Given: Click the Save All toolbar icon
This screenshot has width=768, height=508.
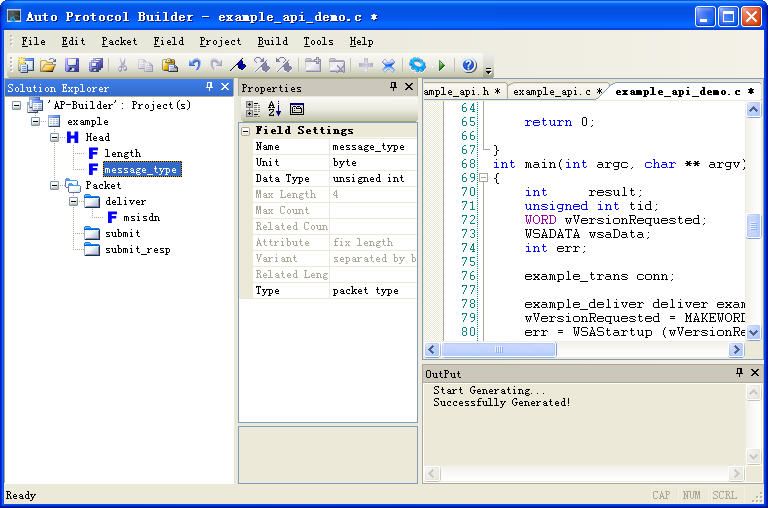Looking at the screenshot, I should (x=96, y=66).
